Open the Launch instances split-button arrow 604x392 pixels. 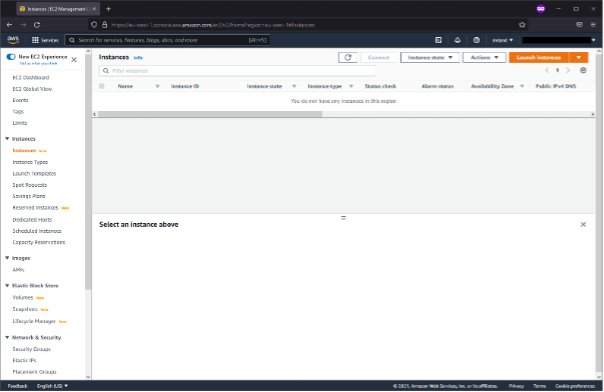click(579, 57)
